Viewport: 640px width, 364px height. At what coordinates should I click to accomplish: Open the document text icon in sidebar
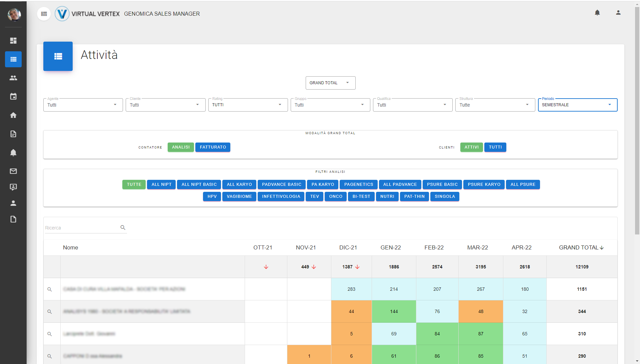[13, 134]
